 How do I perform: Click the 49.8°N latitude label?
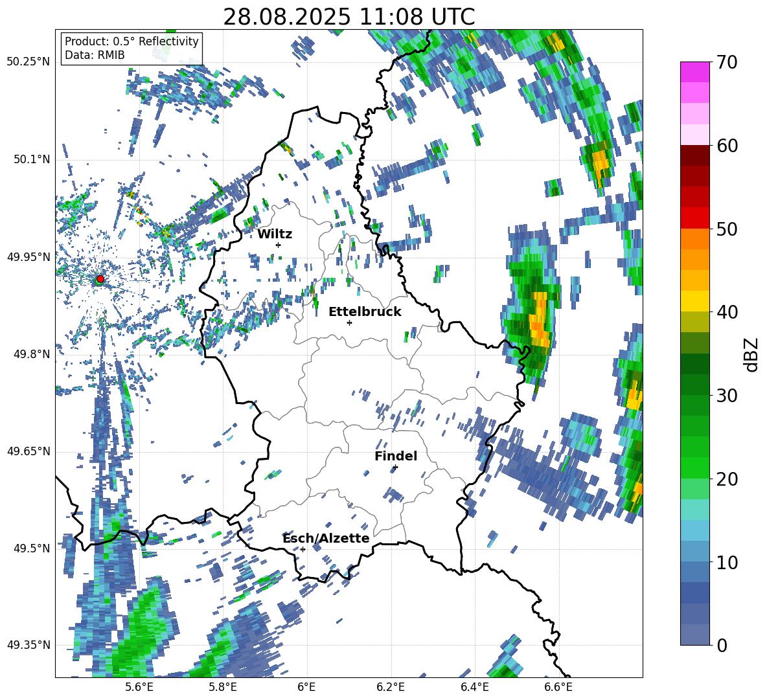[x=32, y=354]
